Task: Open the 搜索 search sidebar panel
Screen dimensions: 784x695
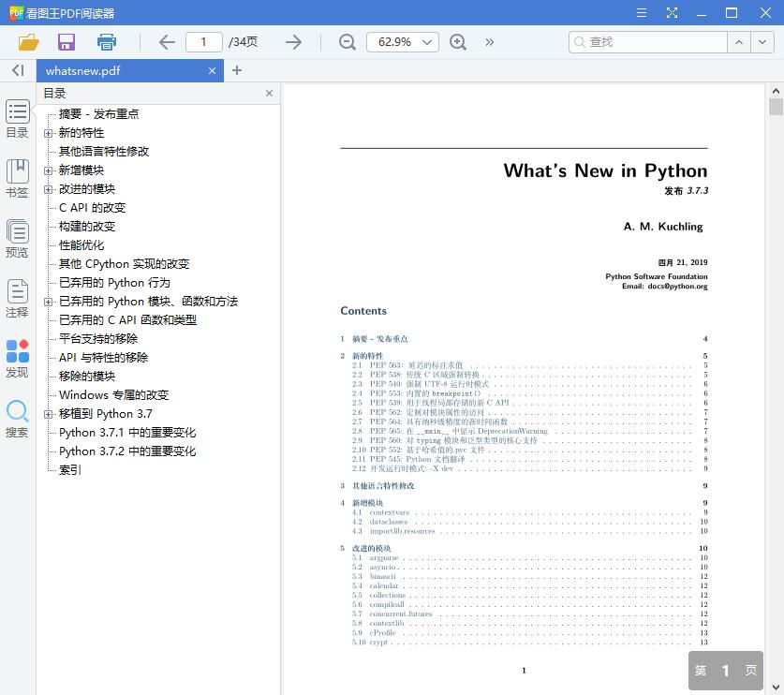Action: click(18, 419)
